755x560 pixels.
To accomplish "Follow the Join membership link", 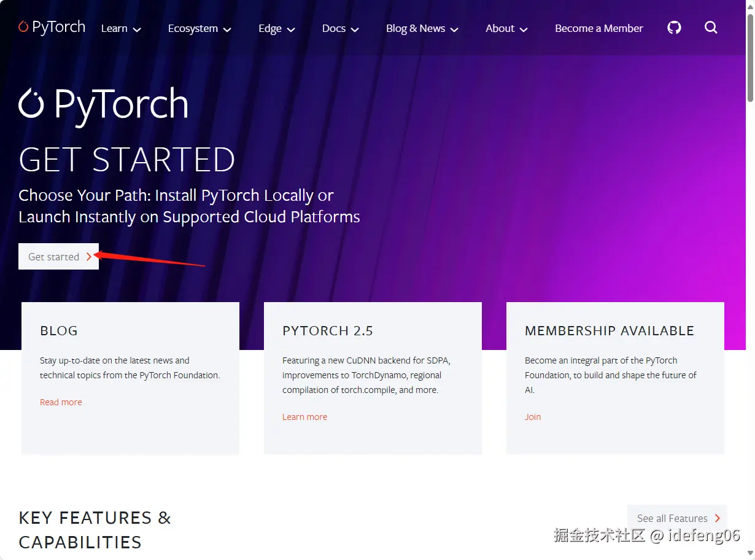I will click(533, 417).
